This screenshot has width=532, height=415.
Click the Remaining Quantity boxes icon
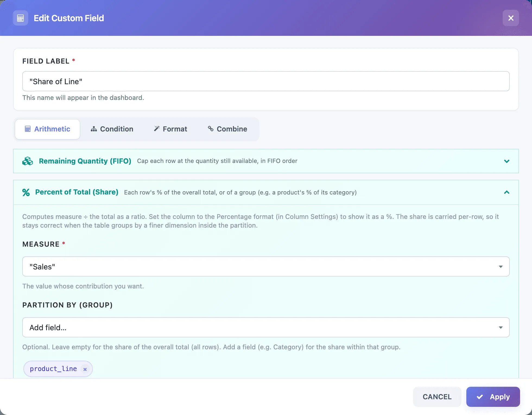(27, 161)
